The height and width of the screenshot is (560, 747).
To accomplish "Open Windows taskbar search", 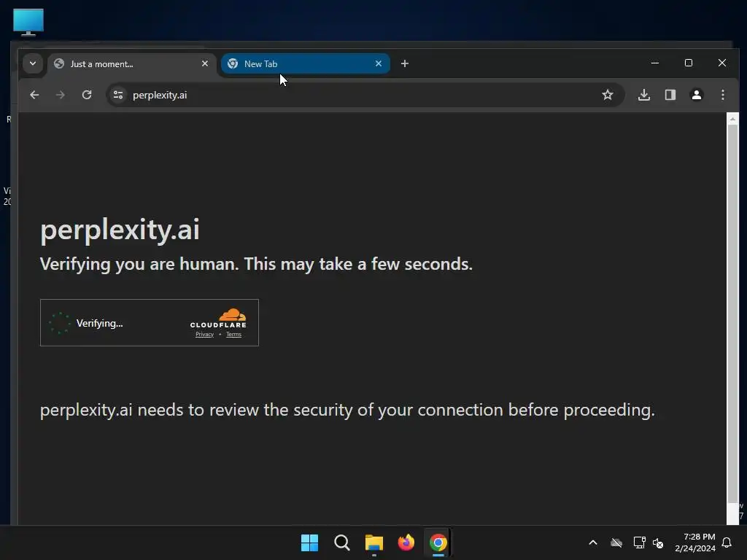I will tap(341, 542).
